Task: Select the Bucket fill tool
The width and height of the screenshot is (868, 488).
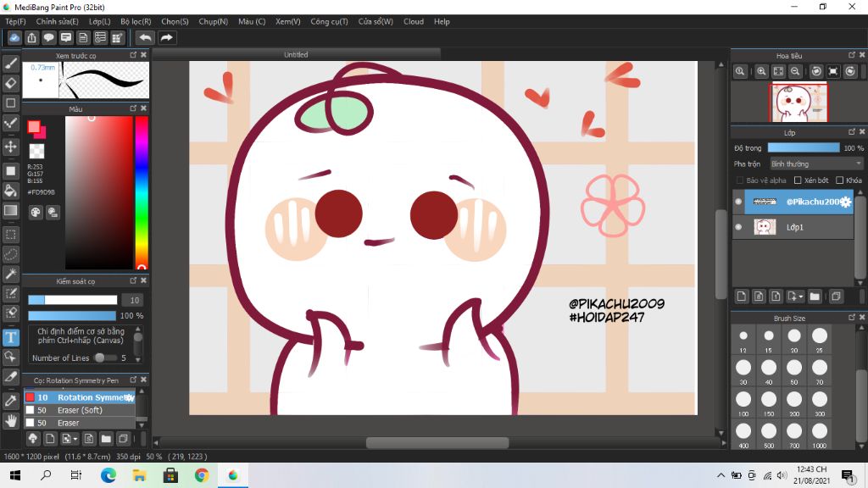Action: pyautogui.click(x=10, y=191)
